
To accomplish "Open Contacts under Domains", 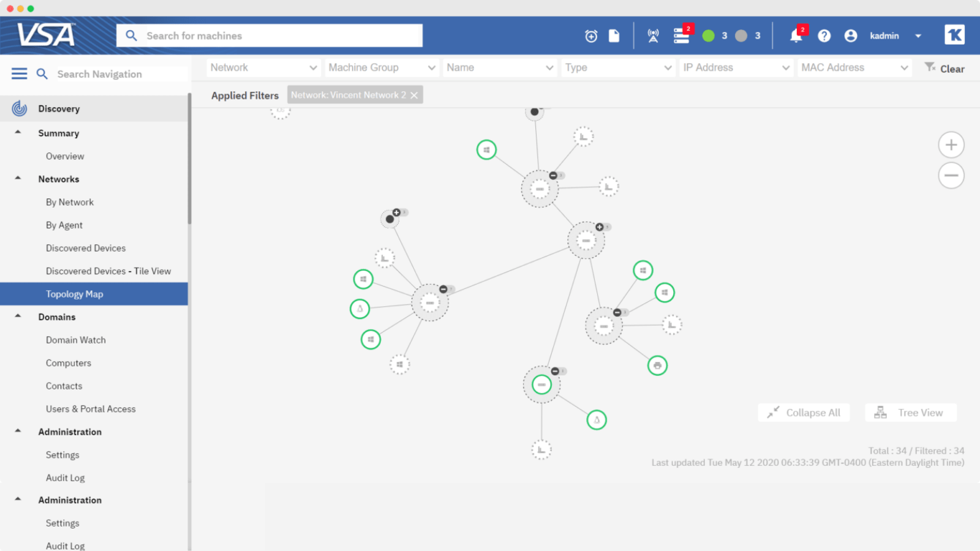I will point(64,386).
